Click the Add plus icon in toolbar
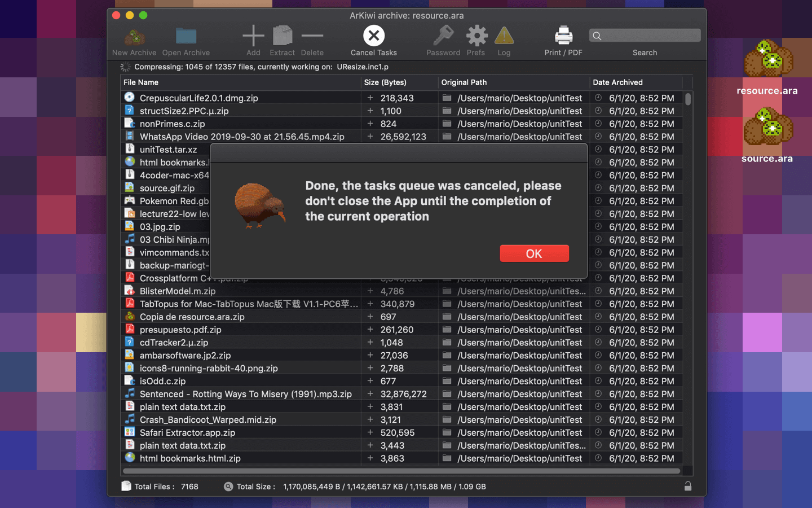 click(253, 36)
